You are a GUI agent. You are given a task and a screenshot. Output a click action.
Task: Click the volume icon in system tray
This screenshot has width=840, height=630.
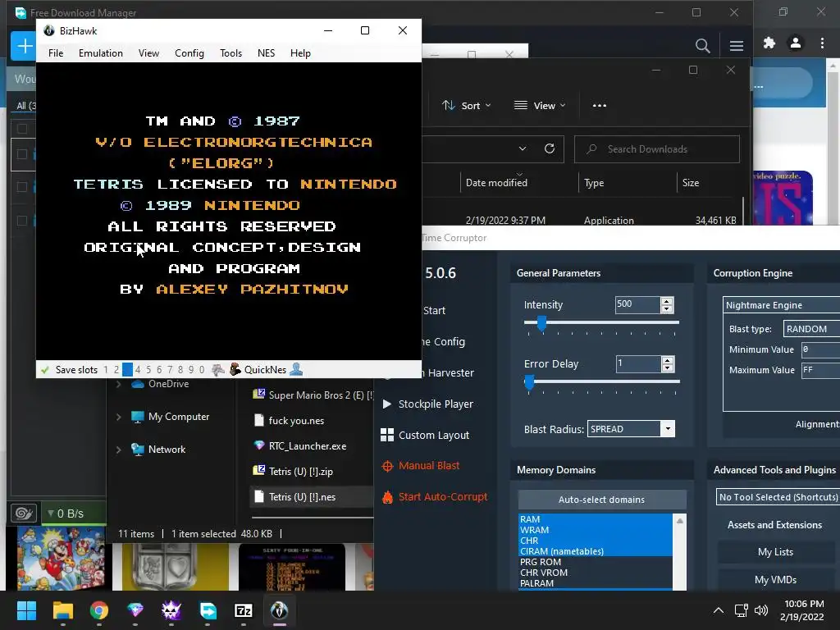760,610
